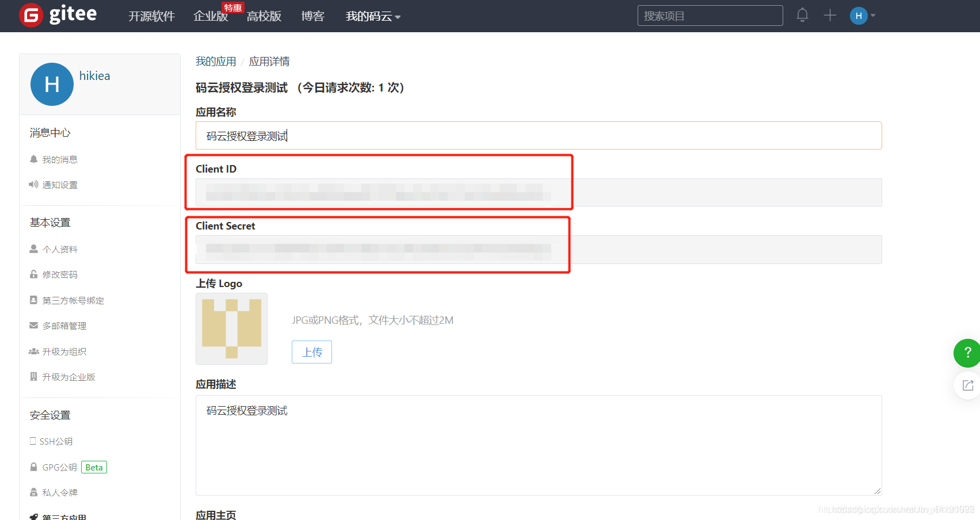Open SSH公钥 settings

pyautogui.click(x=56, y=441)
